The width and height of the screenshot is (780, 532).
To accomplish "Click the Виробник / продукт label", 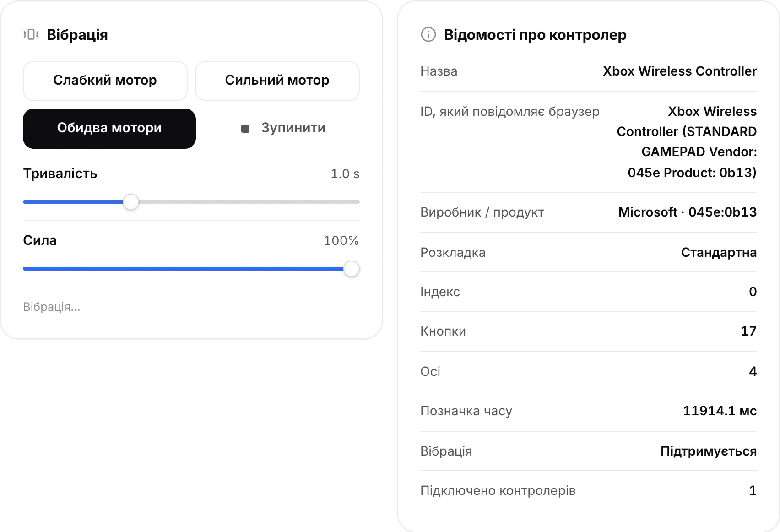I will point(482,212).
